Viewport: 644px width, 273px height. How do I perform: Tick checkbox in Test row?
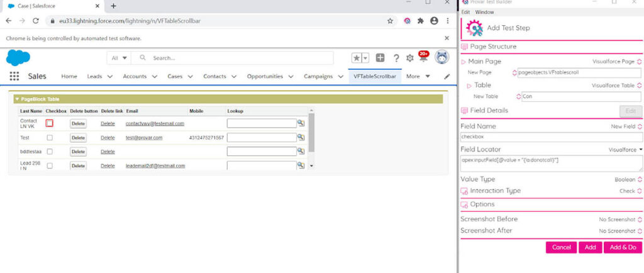coord(50,138)
